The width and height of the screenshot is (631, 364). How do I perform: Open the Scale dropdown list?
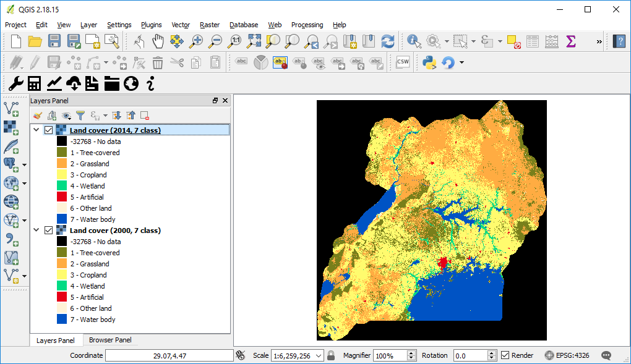pyautogui.click(x=319, y=355)
